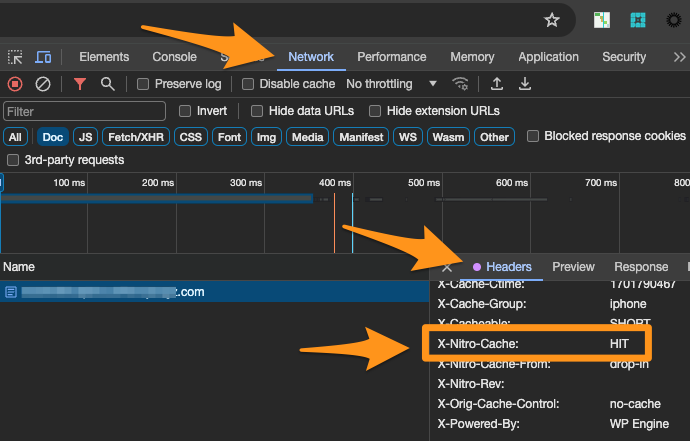Click the inspect element picker icon

15,58
